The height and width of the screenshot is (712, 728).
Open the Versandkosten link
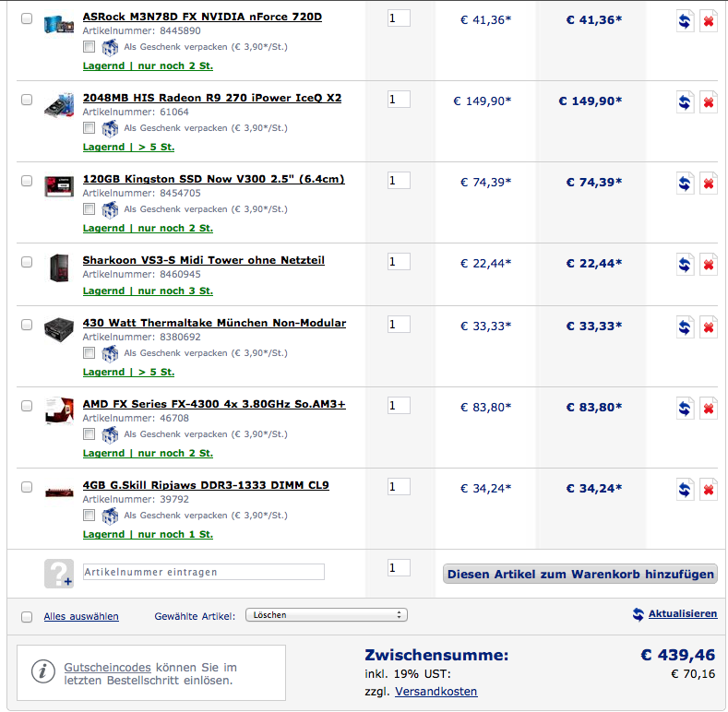[436, 692]
